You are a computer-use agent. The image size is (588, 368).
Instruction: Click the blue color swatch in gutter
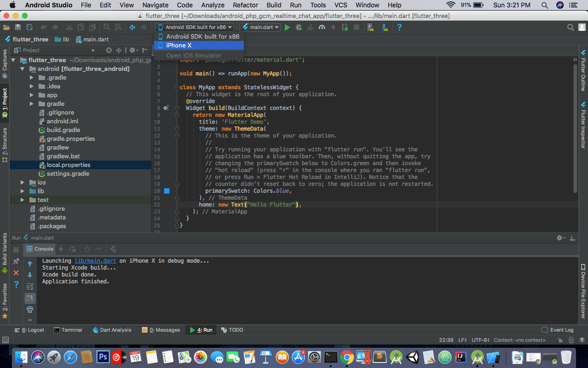[167, 191]
